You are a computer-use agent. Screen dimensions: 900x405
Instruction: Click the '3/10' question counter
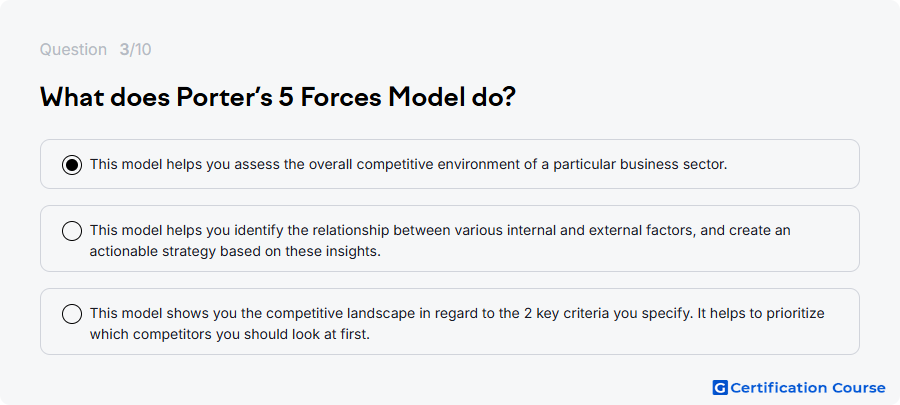click(x=135, y=50)
